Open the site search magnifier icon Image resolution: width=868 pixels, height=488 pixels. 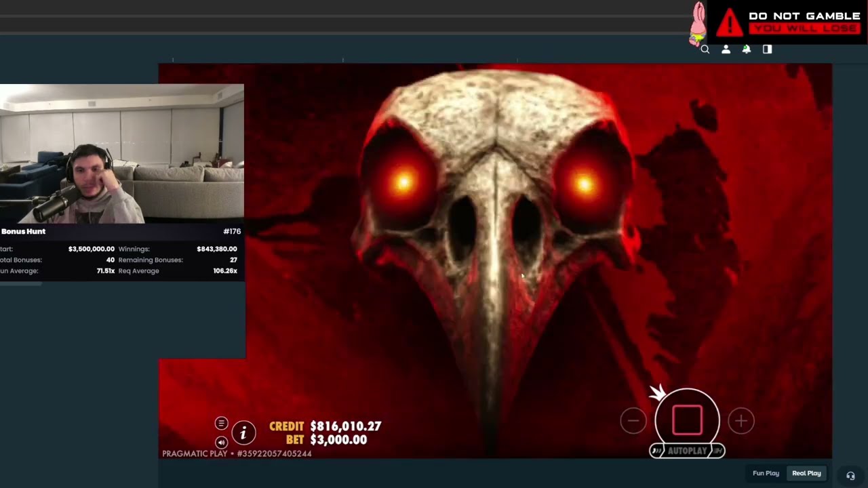[705, 49]
